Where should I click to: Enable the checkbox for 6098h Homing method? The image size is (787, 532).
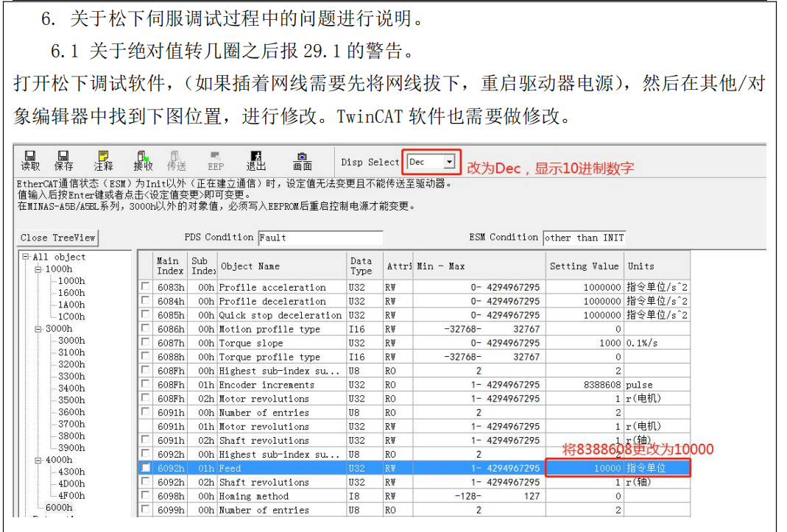click(x=146, y=496)
